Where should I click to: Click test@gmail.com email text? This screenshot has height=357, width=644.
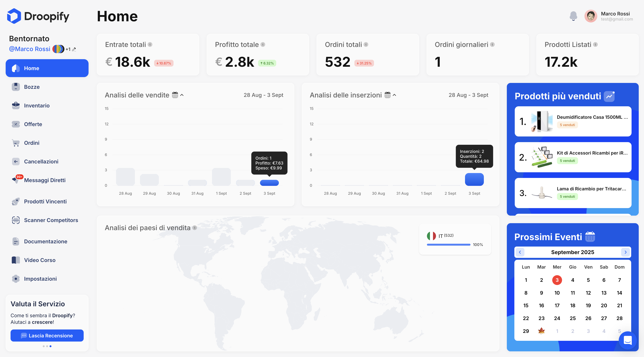tap(617, 19)
